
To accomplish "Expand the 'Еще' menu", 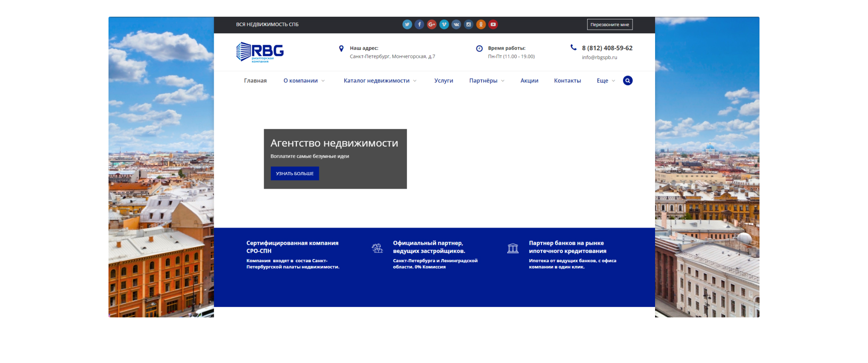I will click(605, 81).
